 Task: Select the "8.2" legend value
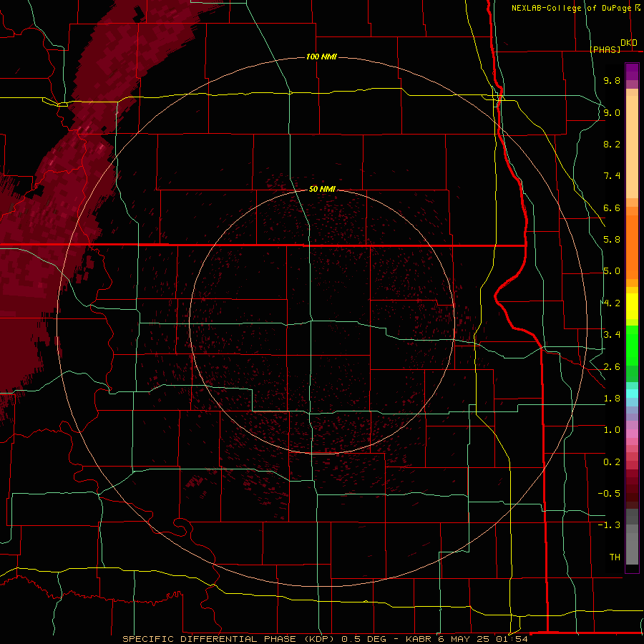coord(612,144)
